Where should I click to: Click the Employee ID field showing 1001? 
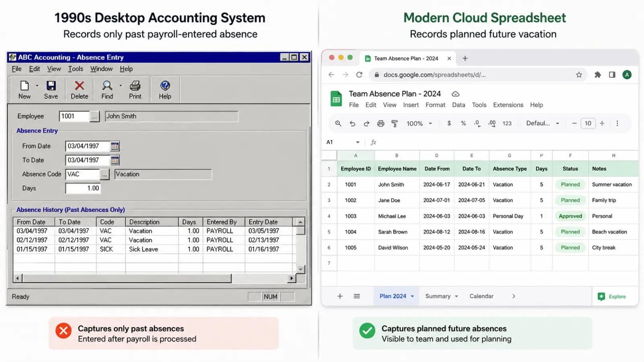click(x=74, y=116)
